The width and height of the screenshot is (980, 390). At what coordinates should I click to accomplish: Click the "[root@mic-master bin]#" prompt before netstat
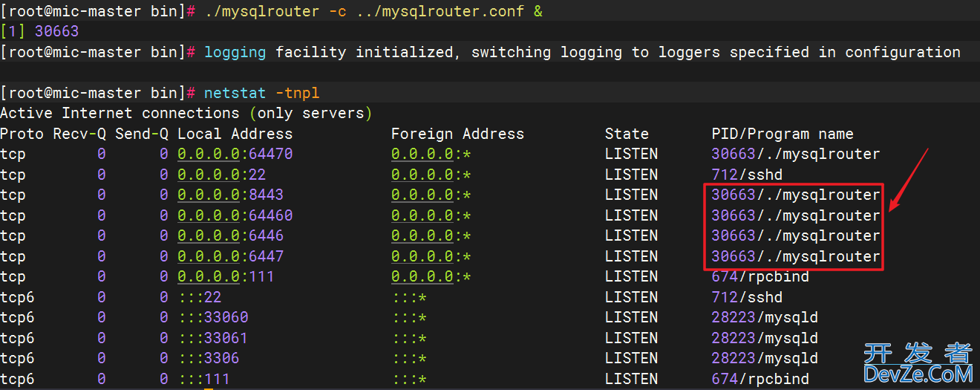pyautogui.click(x=98, y=93)
